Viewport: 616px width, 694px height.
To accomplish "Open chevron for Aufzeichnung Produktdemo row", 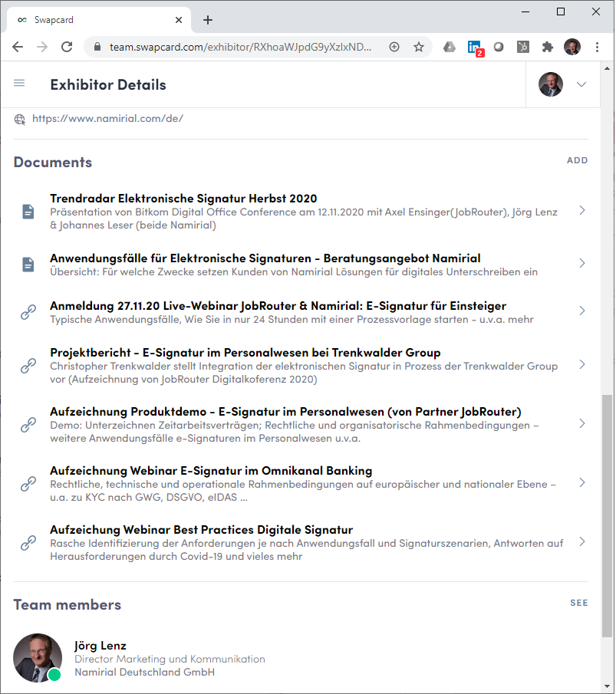I will [582, 423].
